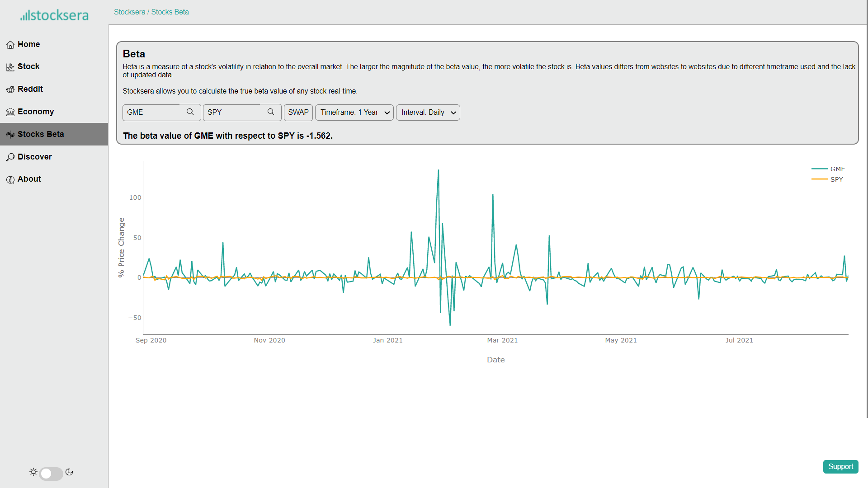Click the green Support button
Screen dimensions: 868x488
coord(840,467)
